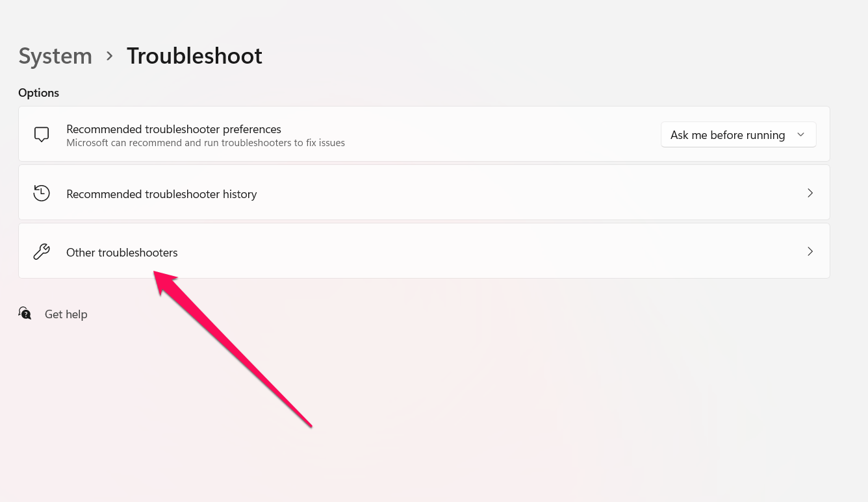Screen dimensions: 868x502
Task: Click the Troubleshoot breadcrumb title
Action: [194, 56]
